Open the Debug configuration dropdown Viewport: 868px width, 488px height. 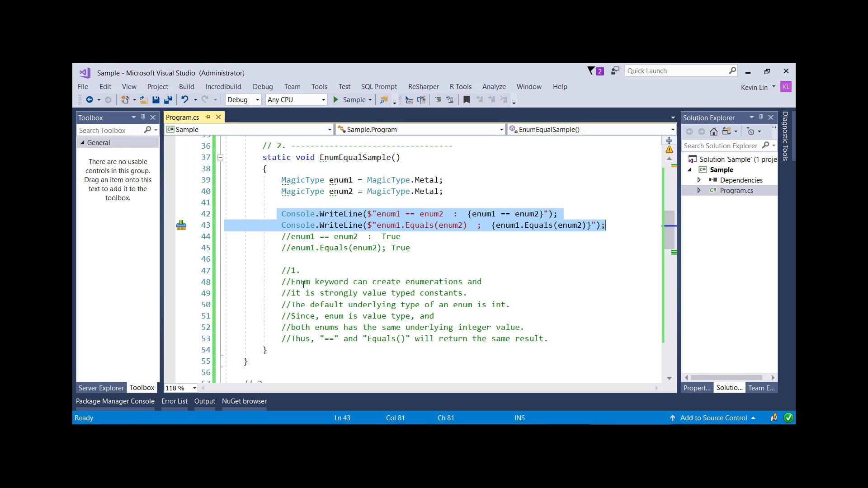(x=257, y=100)
